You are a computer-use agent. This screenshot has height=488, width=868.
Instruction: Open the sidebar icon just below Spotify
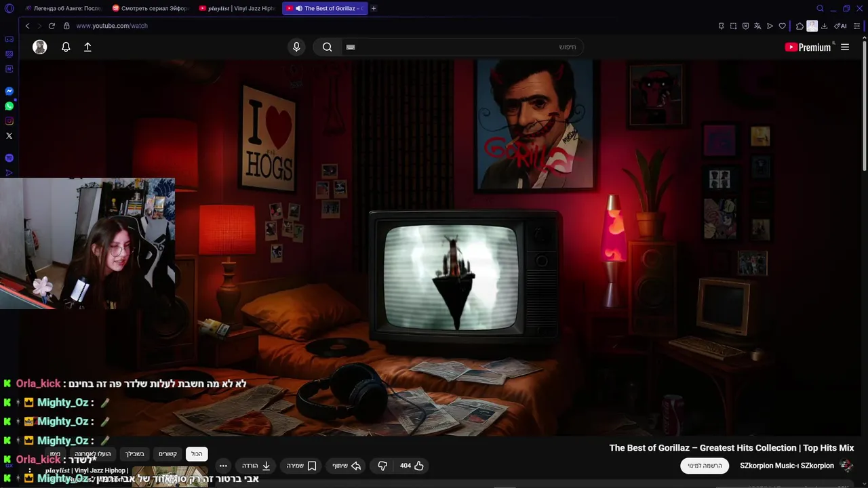pos(9,173)
